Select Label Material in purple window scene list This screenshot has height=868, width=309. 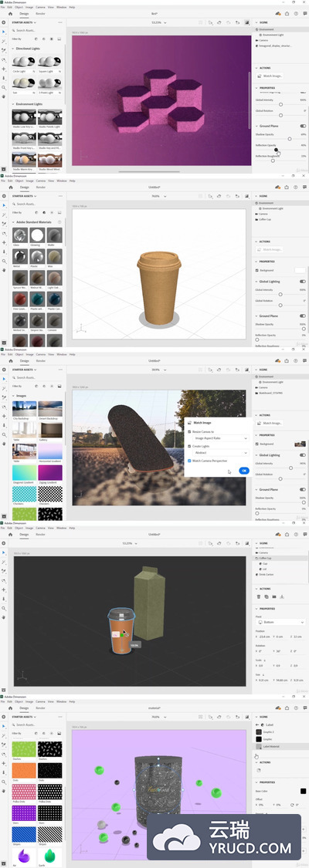pos(280,746)
